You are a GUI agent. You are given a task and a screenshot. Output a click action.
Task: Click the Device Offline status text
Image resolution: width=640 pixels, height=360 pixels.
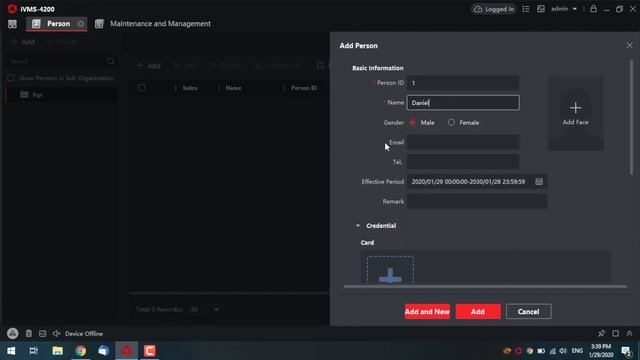[x=84, y=333]
